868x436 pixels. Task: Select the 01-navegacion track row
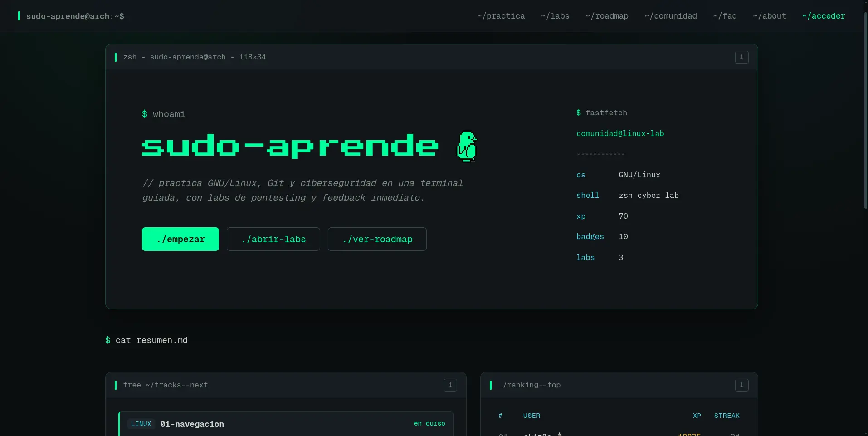286,424
